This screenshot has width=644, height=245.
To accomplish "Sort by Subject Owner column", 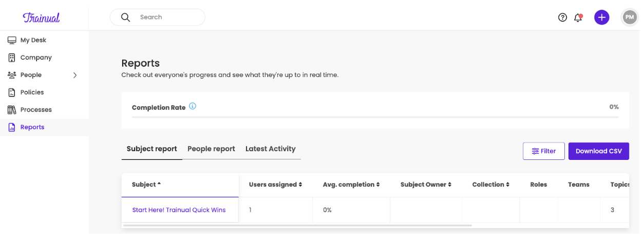I will pyautogui.click(x=426, y=185).
